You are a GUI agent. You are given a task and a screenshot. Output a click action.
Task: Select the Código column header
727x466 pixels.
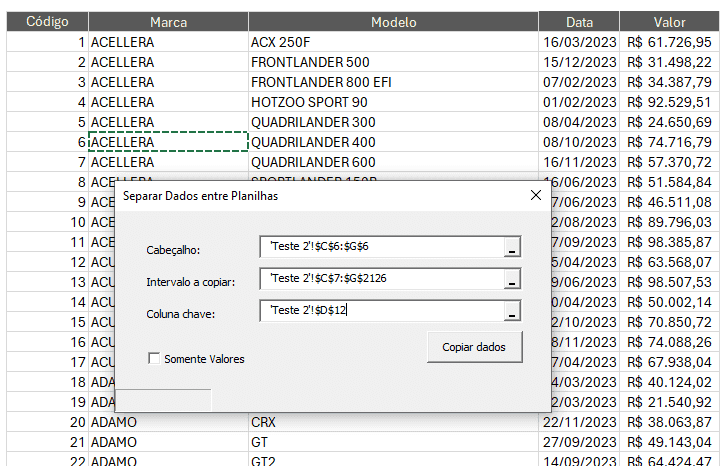47,21
